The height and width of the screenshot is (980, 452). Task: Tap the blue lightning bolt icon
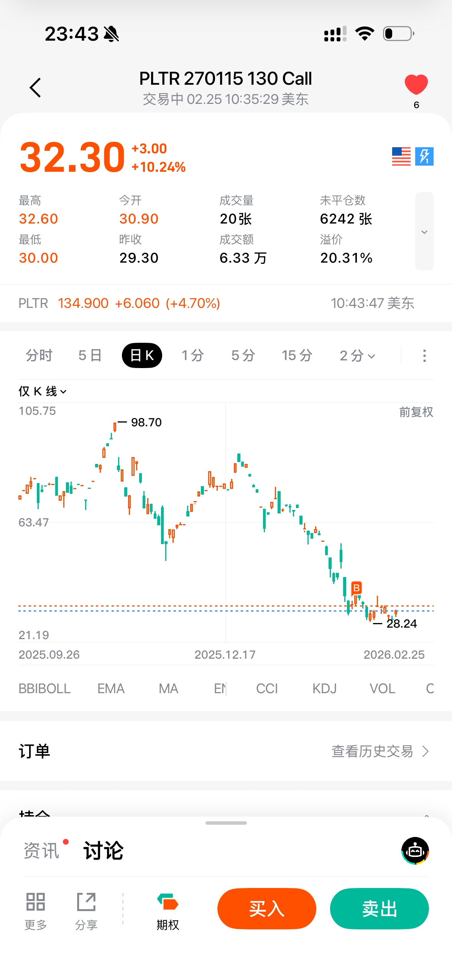point(424,156)
